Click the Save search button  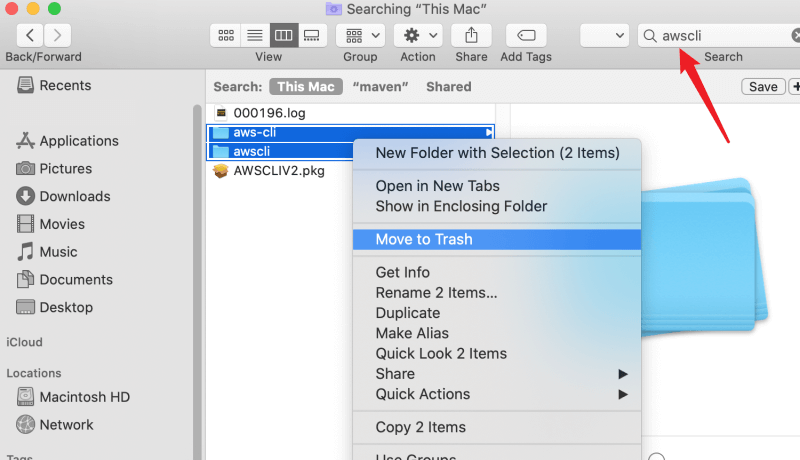[x=763, y=87]
